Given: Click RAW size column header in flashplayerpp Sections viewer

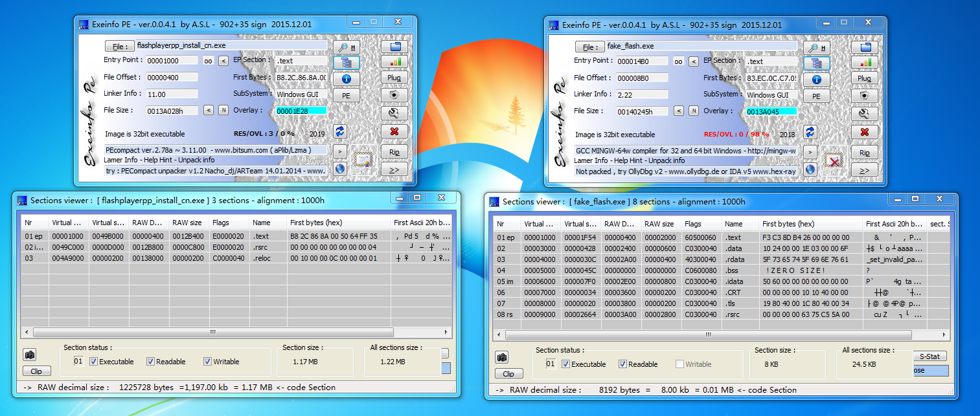Looking at the screenshot, I should [188, 223].
